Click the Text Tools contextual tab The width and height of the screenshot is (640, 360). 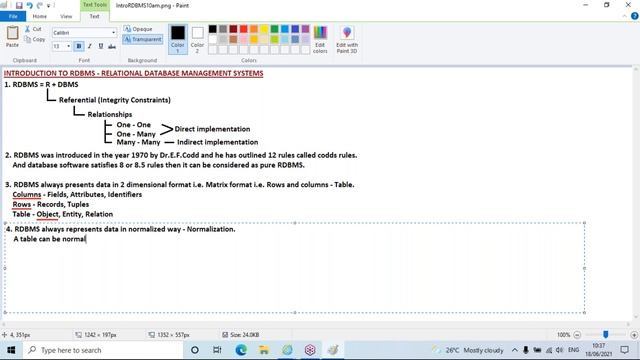[95, 5]
